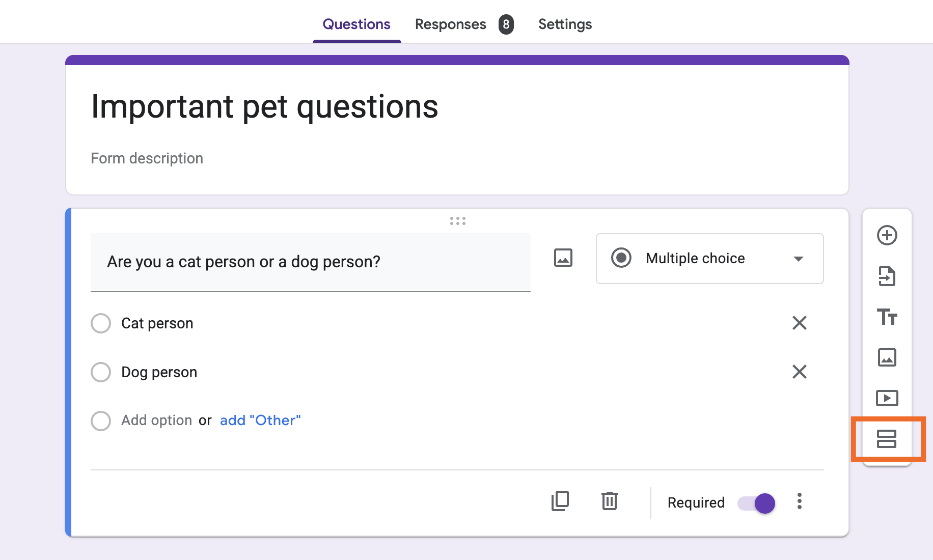Click the Add option radio circle

click(101, 421)
